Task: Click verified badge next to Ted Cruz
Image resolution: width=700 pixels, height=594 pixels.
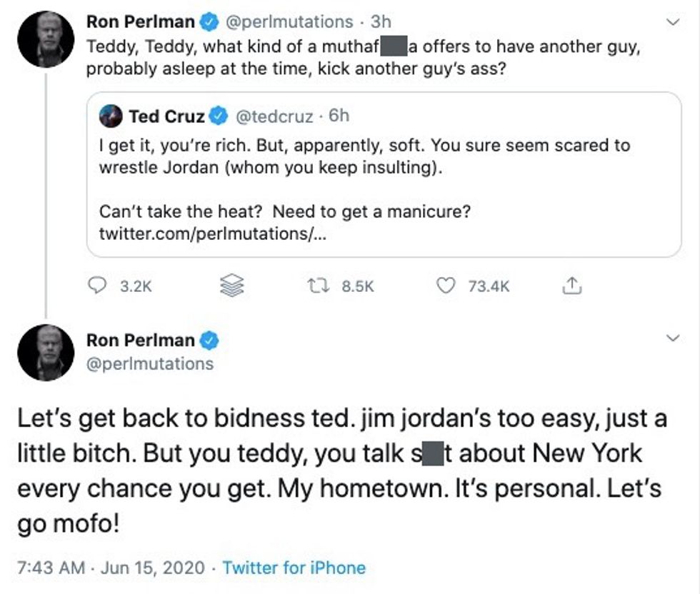Action: pyautogui.click(x=218, y=115)
